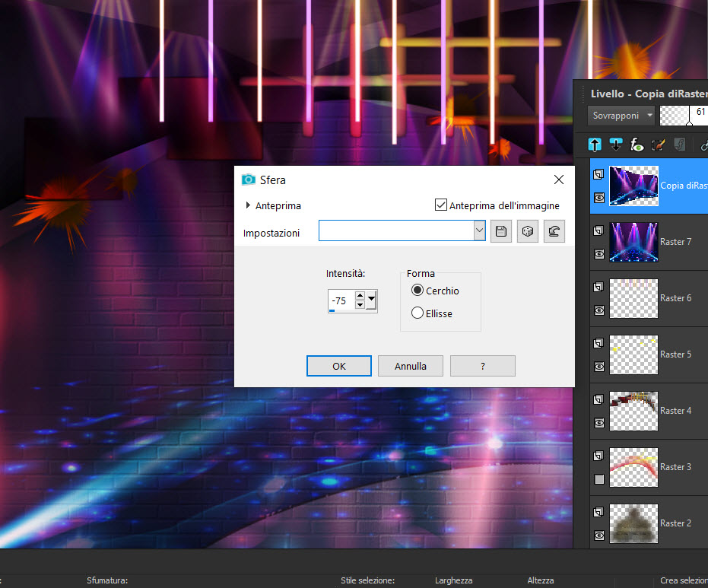Select the Raster 6 layer thumbnail

pyautogui.click(x=633, y=298)
